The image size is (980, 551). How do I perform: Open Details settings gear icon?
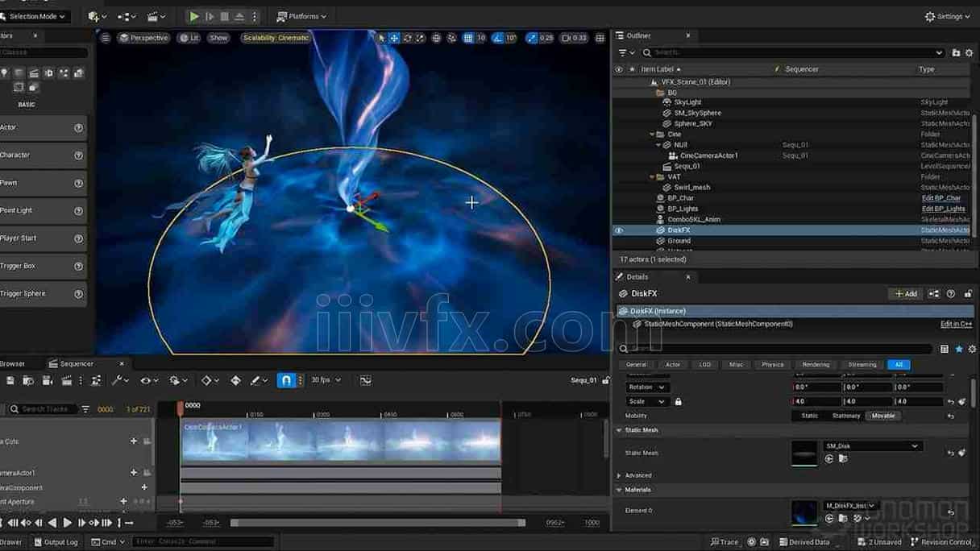click(x=972, y=349)
